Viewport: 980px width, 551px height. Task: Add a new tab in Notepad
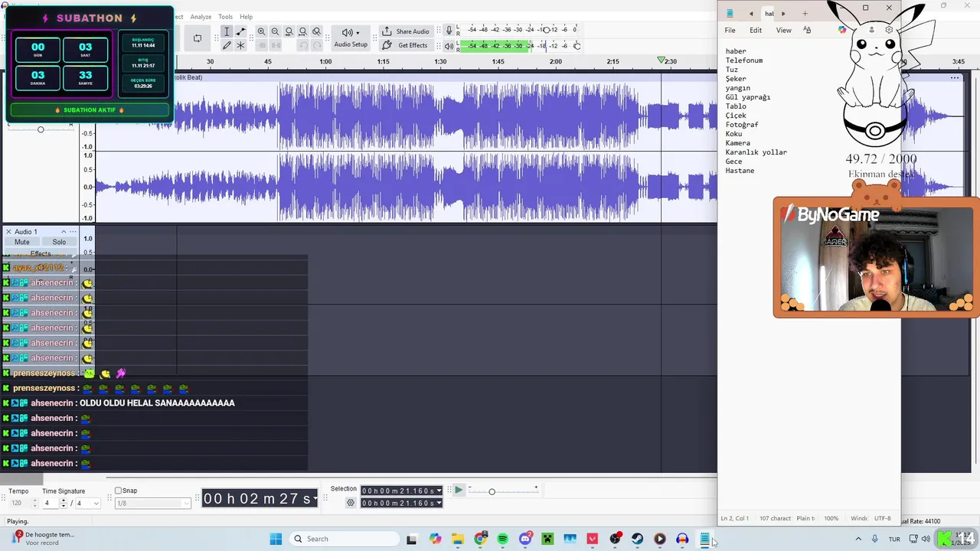pos(805,13)
